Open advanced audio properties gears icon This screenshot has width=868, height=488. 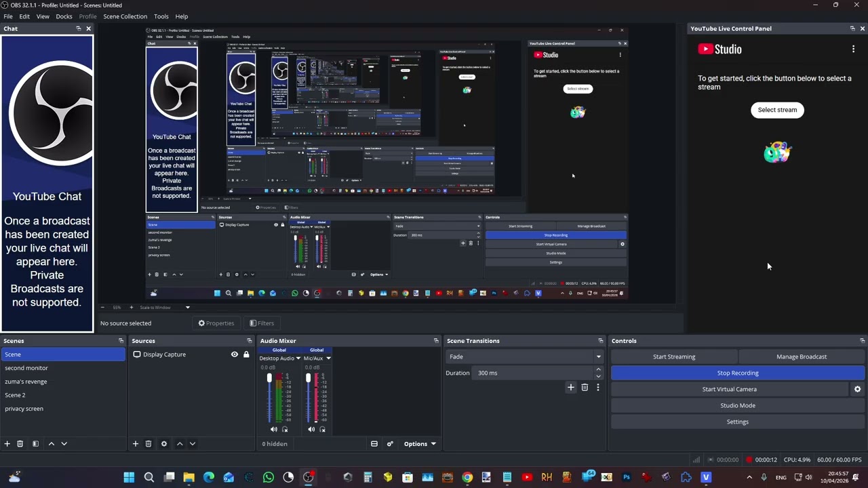click(390, 444)
